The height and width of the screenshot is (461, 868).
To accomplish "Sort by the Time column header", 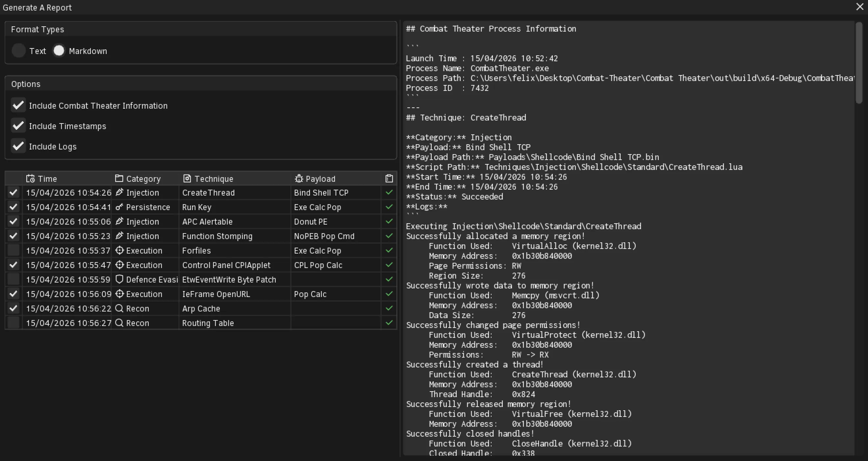I will coord(67,178).
